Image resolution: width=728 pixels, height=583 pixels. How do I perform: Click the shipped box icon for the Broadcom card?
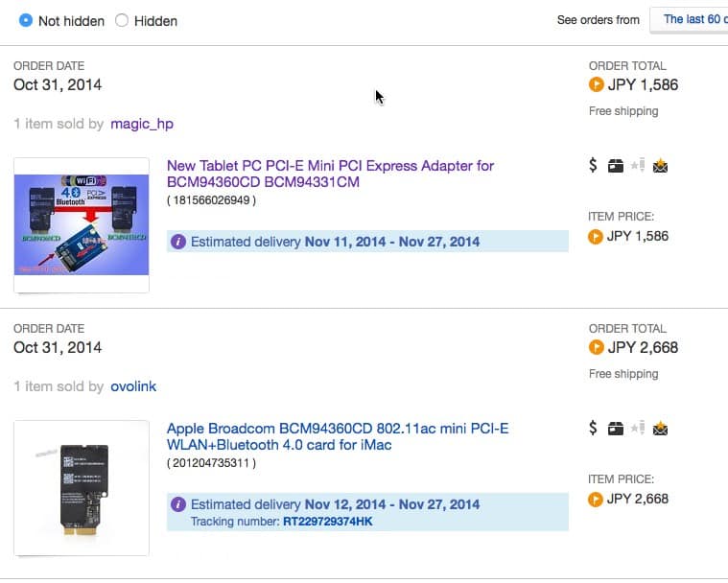point(616,429)
